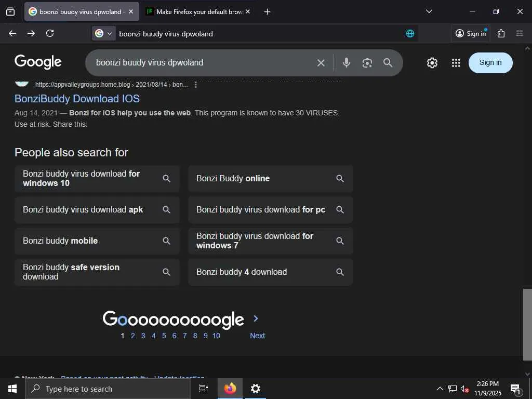Click the Next results page link

click(257, 336)
